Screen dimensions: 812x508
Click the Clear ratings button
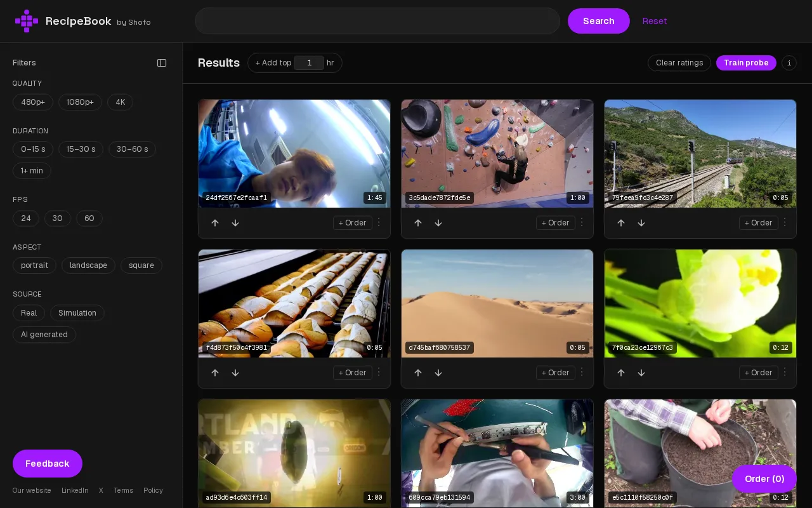[x=679, y=63]
